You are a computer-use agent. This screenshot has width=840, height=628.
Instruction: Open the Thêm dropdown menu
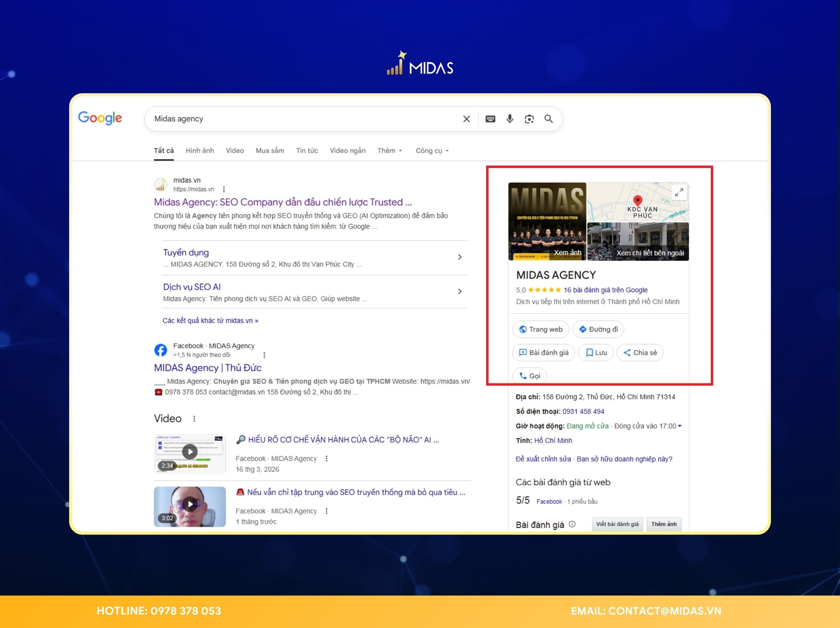tap(389, 151)
